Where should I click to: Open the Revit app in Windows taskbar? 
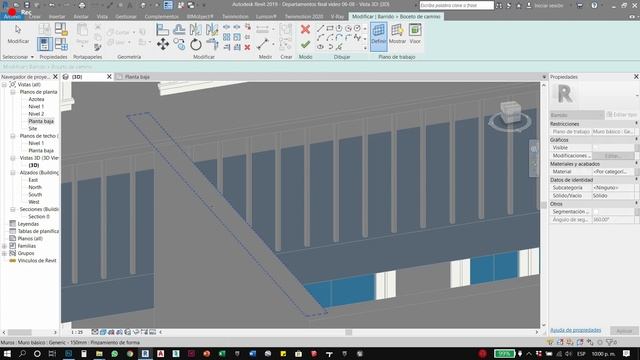point(145,353)
